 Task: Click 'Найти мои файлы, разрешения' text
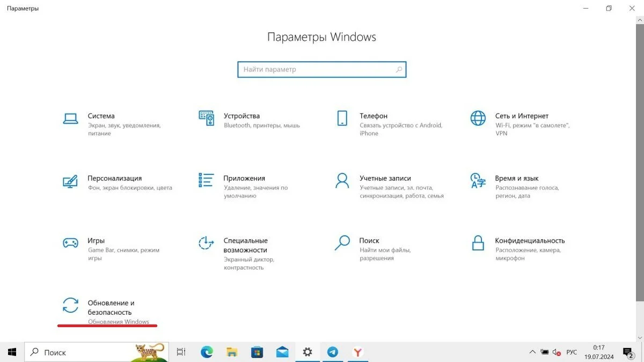click(x=385, y=254)
